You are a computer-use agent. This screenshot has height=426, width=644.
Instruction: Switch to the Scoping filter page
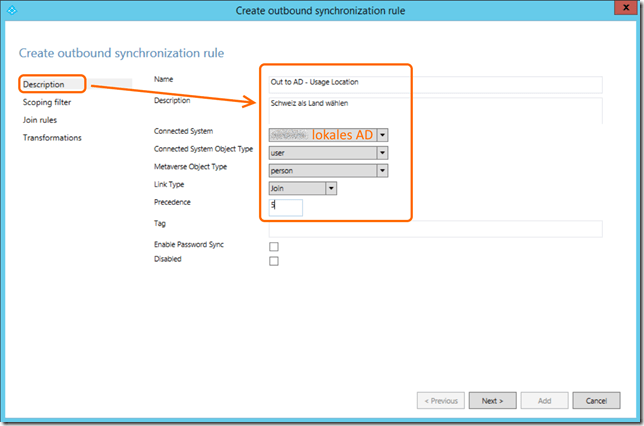pyautogui.click(x=47, y=102)
